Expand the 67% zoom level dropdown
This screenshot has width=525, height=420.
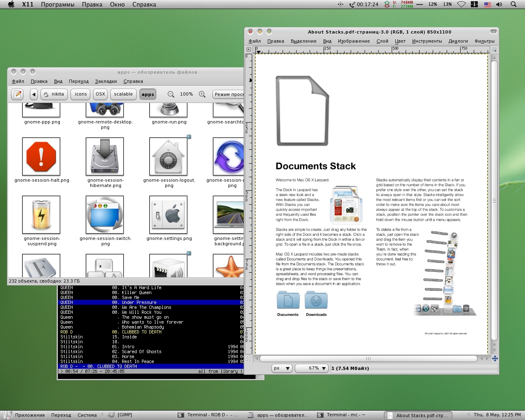pos(312,368)
